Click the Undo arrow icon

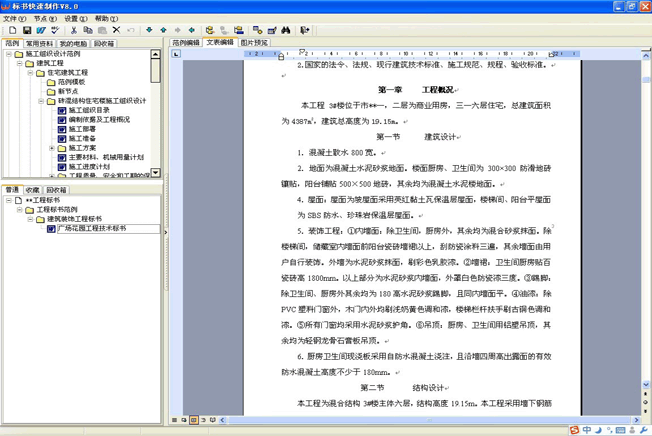[x=131, y=30]
